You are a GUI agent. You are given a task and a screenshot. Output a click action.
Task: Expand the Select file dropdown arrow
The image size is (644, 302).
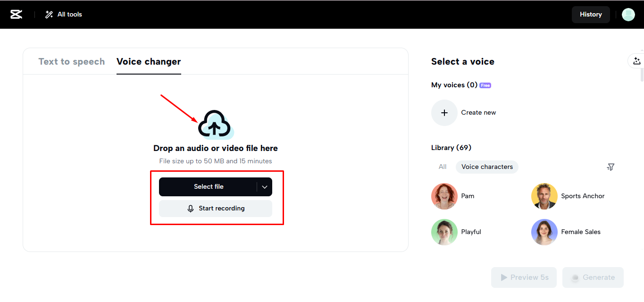(x=265, y=186)
